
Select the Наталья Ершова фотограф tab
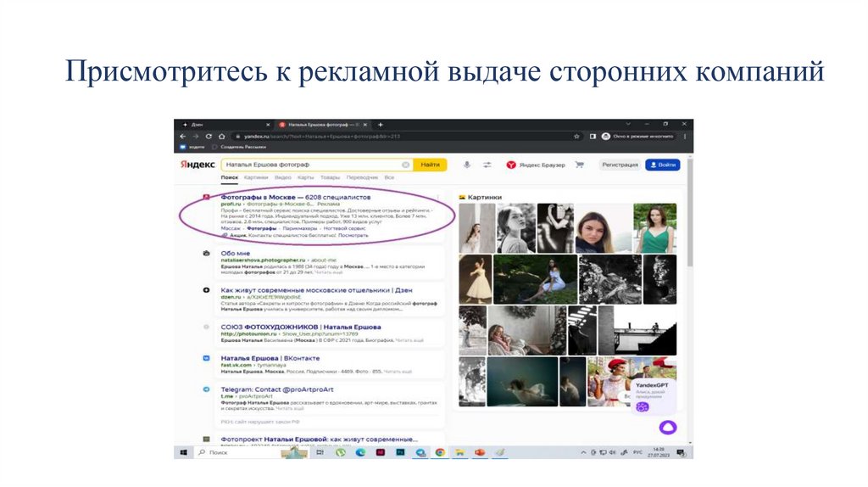323,125
